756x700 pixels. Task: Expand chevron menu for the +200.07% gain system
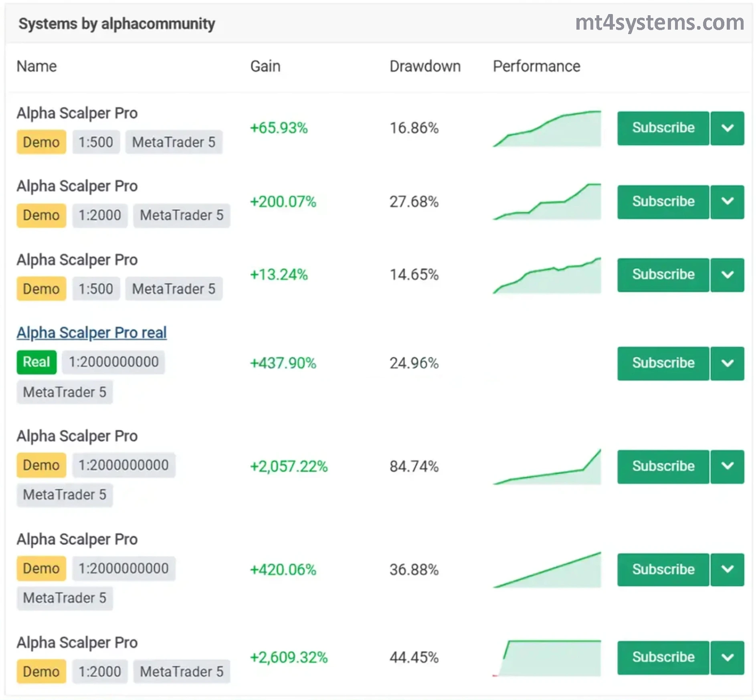(x=727, y=202)
